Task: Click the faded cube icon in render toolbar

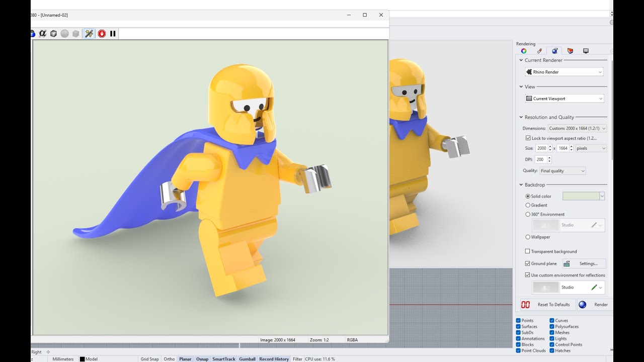Action: [x=76, y=34]
